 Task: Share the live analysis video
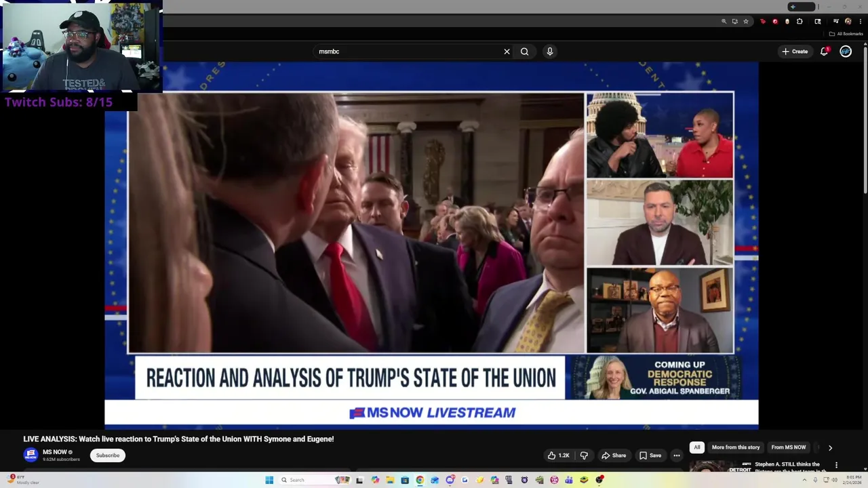tap(614, 455)
